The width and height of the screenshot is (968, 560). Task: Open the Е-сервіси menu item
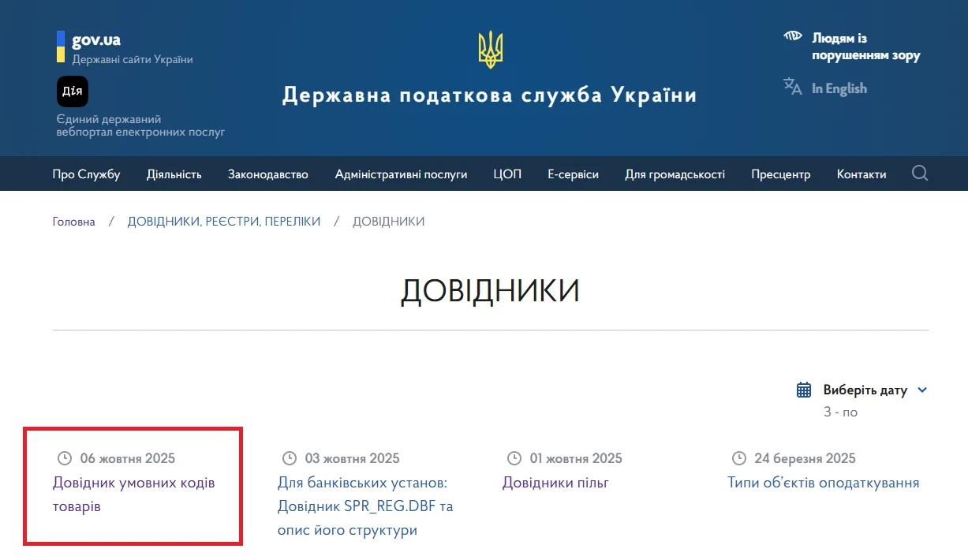pos(573,174)
